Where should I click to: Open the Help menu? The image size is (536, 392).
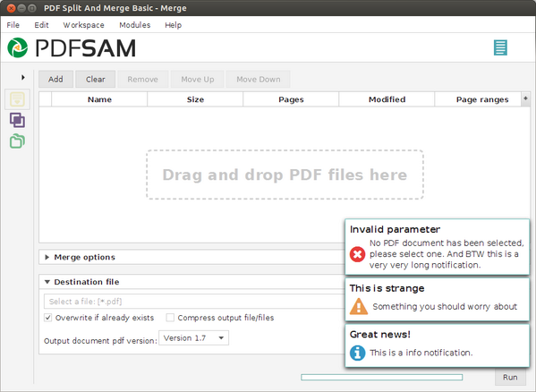click(x=173, y=25)
